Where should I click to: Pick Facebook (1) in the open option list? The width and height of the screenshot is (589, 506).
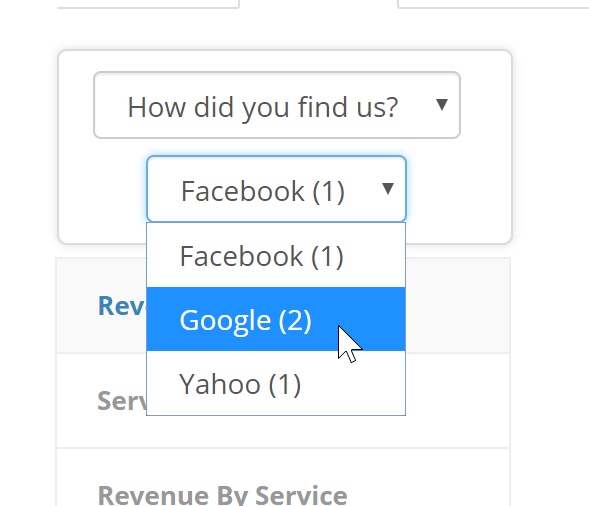point(276,255)
